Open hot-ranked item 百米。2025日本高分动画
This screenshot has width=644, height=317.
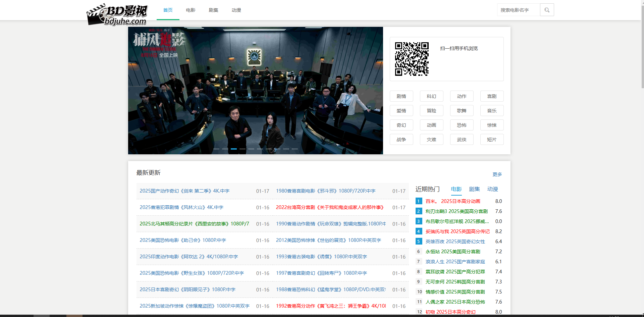point(452,201)
